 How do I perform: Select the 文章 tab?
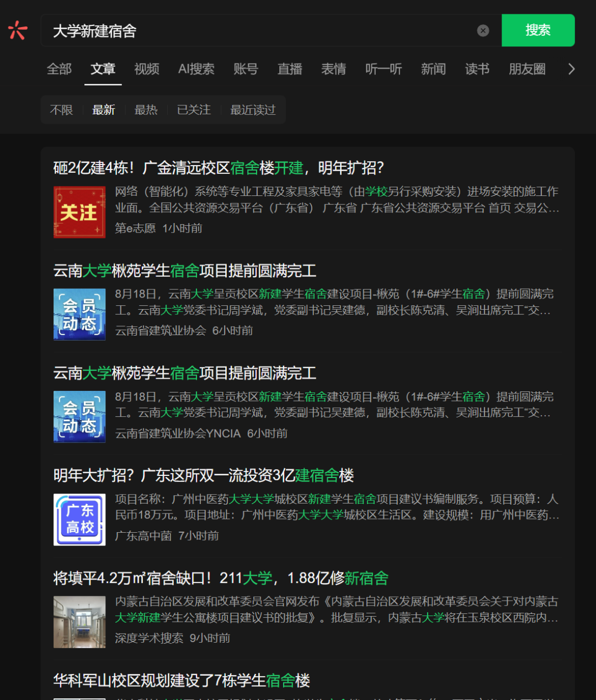point(103,69)
